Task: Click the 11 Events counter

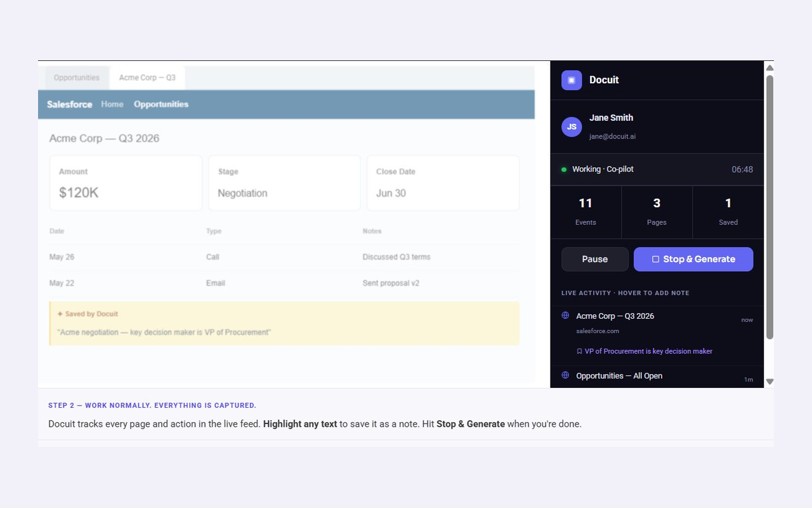Action: [x=586, y=211]
